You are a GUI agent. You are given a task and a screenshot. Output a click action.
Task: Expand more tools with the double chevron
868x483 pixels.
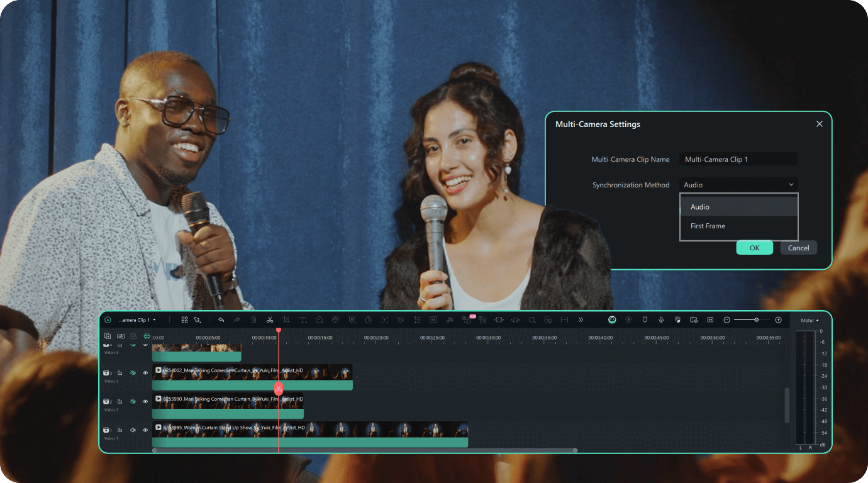coord(581,320)
